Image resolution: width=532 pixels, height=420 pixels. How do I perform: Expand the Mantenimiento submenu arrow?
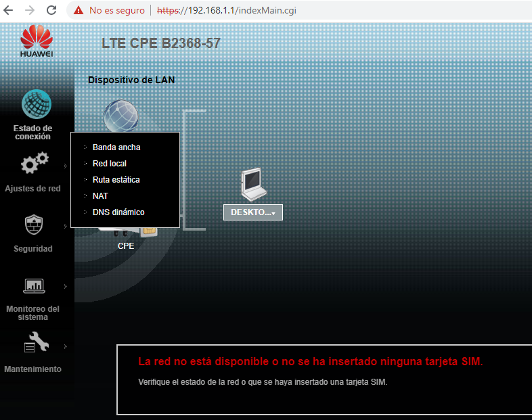66,346
